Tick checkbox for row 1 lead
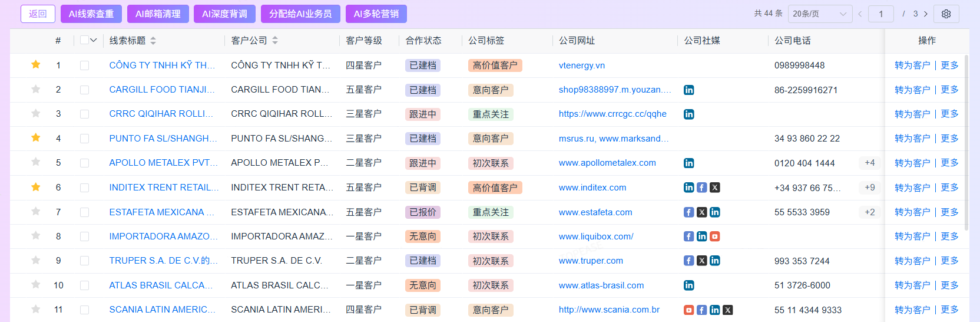Viewport: 980px width, 322px height. pos(85,65)
